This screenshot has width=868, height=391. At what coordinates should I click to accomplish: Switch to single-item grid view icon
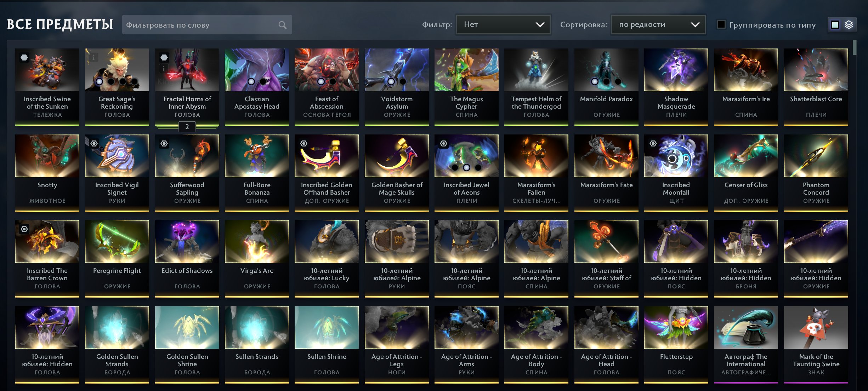point(835,25)
